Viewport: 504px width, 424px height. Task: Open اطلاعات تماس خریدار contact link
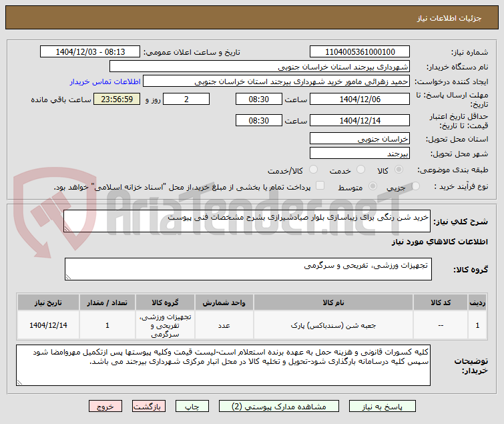tap(105, 81)
